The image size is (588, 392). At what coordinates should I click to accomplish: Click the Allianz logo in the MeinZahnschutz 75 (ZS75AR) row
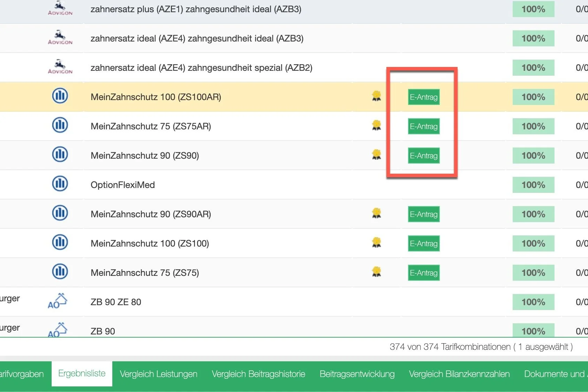tap(60, 125)
